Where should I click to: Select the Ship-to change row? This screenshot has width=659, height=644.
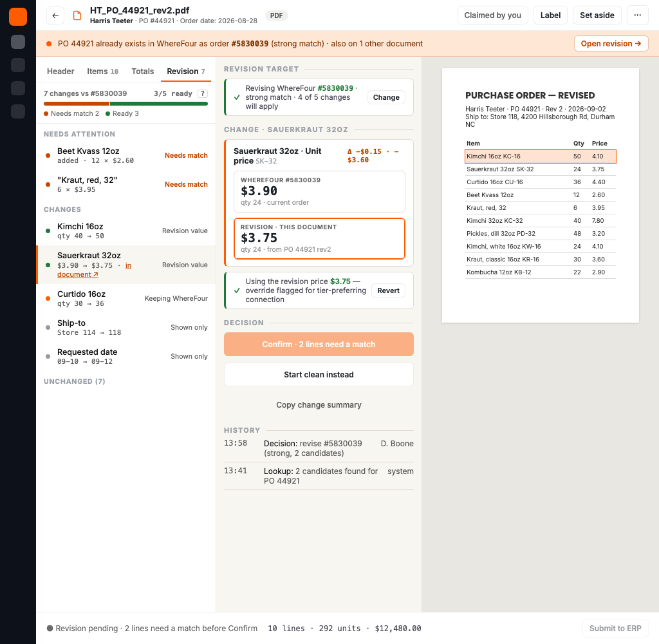(126, 328)
